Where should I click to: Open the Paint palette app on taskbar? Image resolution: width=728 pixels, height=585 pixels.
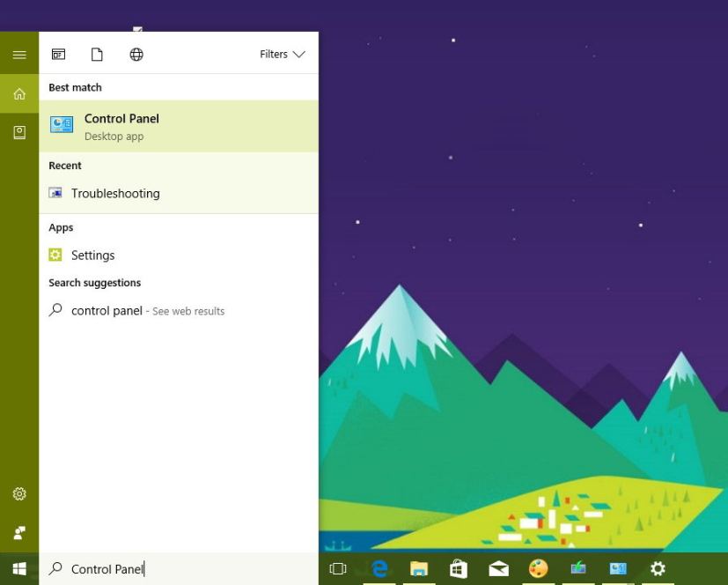[539, 567]
